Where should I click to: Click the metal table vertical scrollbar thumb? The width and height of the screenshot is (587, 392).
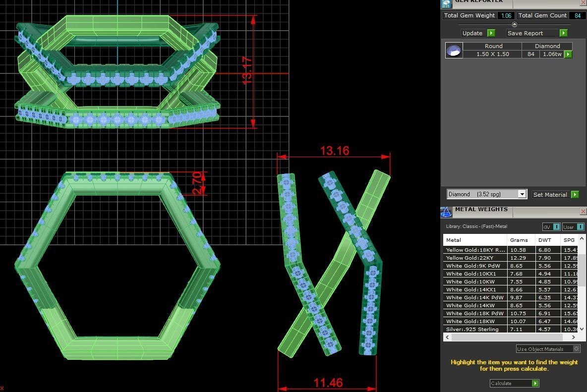(582, 271)
